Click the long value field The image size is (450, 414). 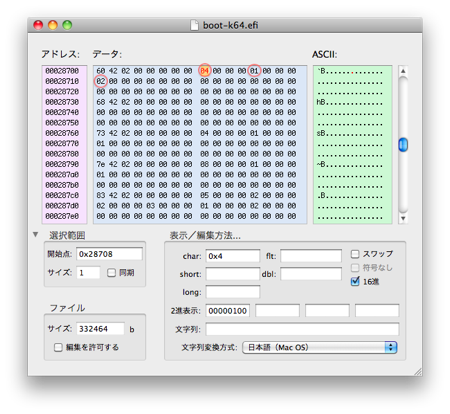pos(233,292)
